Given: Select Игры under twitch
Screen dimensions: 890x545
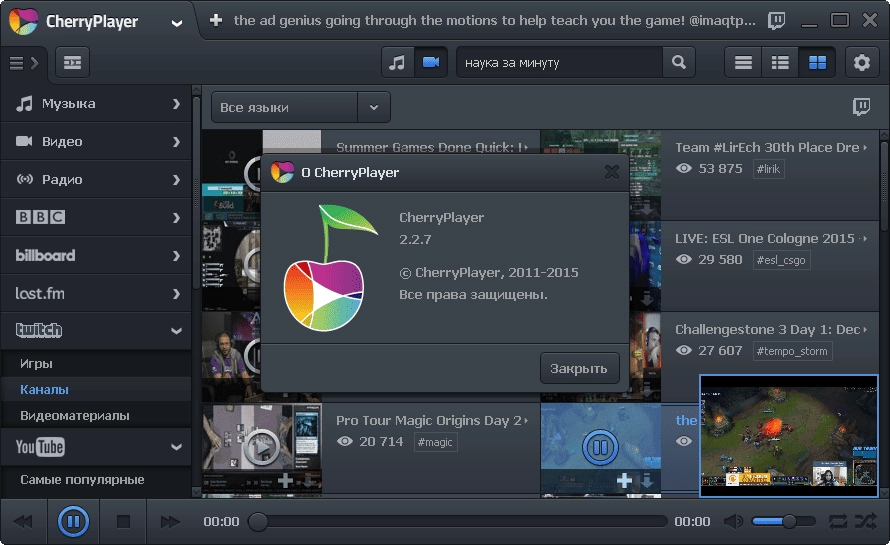Looking at the screenshot, I should pos(96,363).
